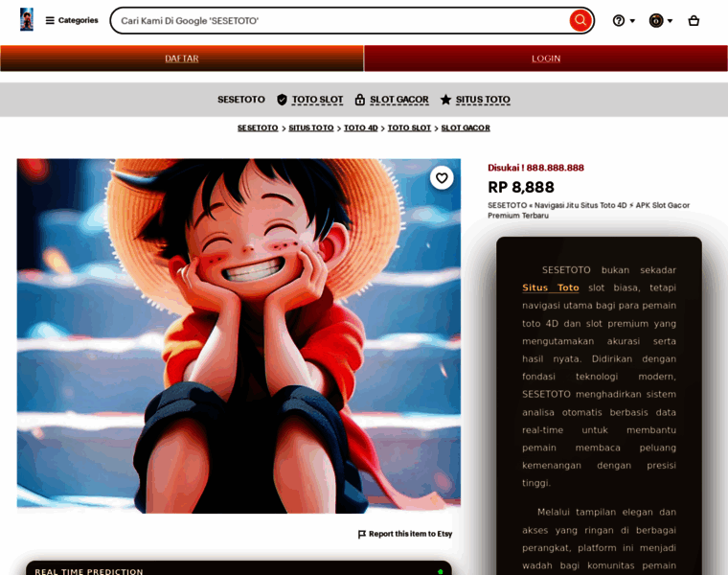
Task: Open the profile avatar account dropdown
Action: coord(661,20)
